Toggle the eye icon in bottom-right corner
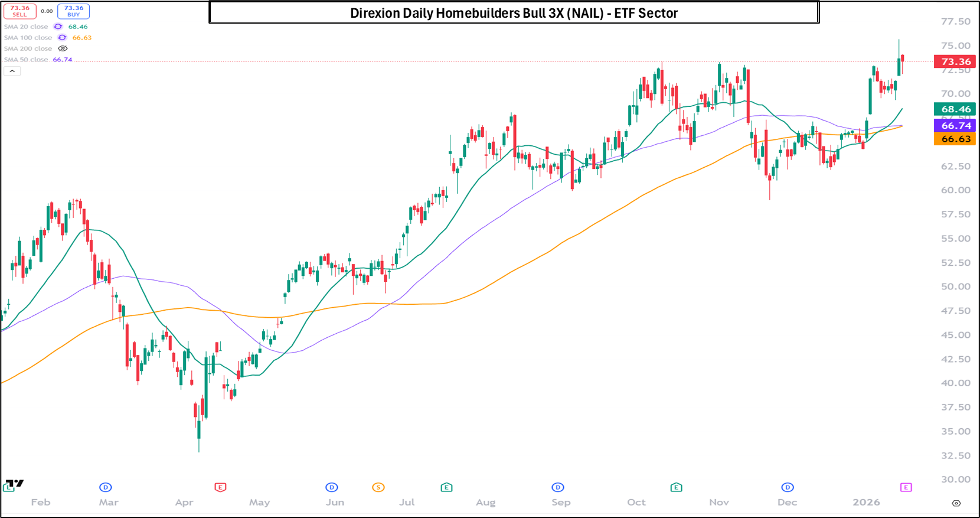This screenshot has height=518, width=980. 956,503
